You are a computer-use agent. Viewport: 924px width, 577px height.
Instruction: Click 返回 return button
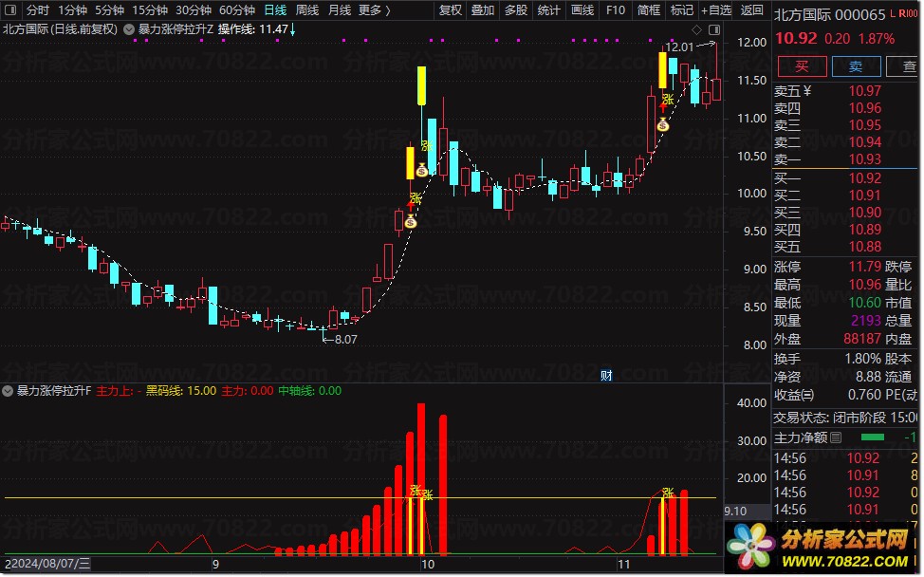[752, 10]
